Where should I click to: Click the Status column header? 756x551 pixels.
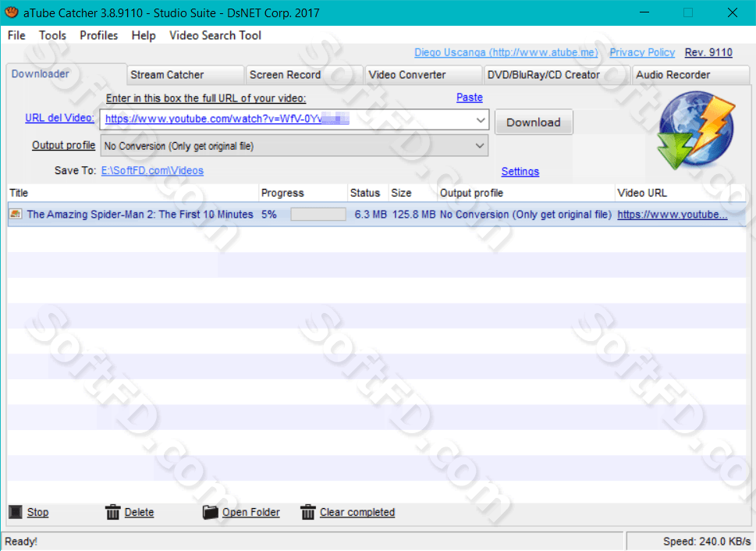(x=367, y=193)
